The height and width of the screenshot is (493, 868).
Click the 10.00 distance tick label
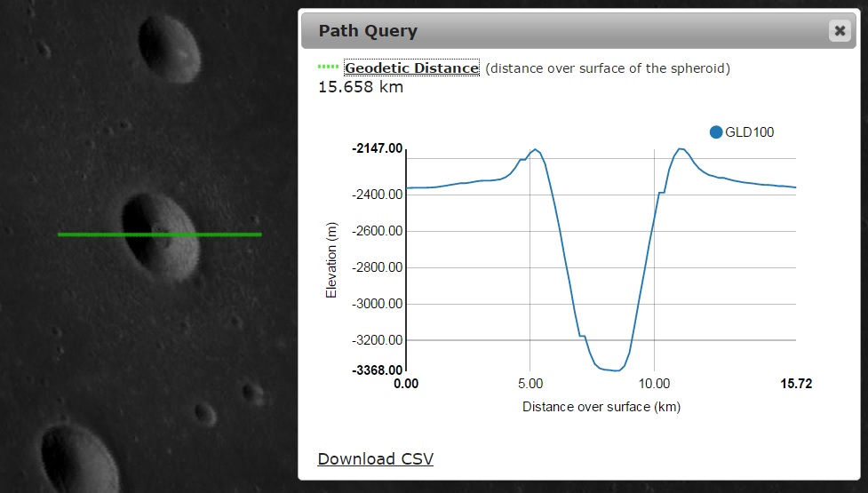pos(654,384)
